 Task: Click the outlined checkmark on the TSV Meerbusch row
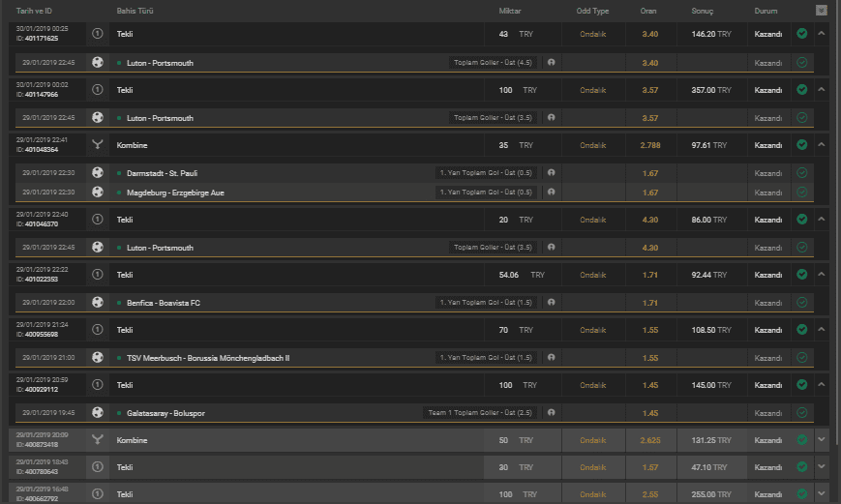click(x=802, y=358)
